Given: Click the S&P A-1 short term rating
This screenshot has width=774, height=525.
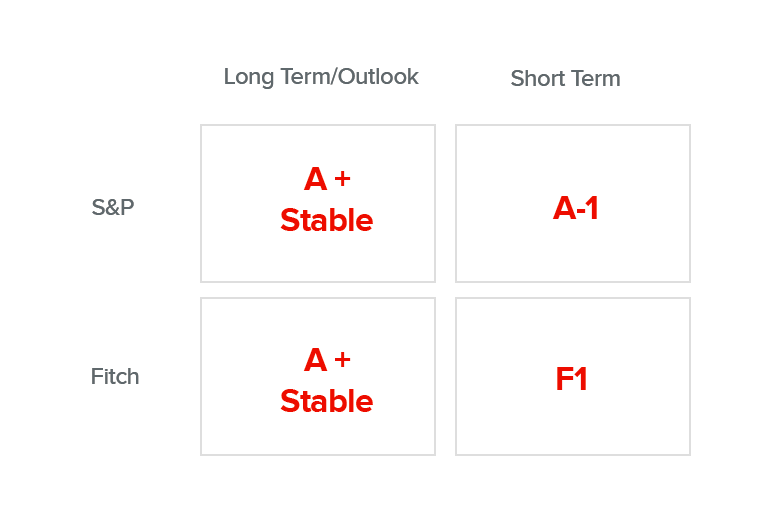Looking at the screenshot, I should [x=576, y=208].
